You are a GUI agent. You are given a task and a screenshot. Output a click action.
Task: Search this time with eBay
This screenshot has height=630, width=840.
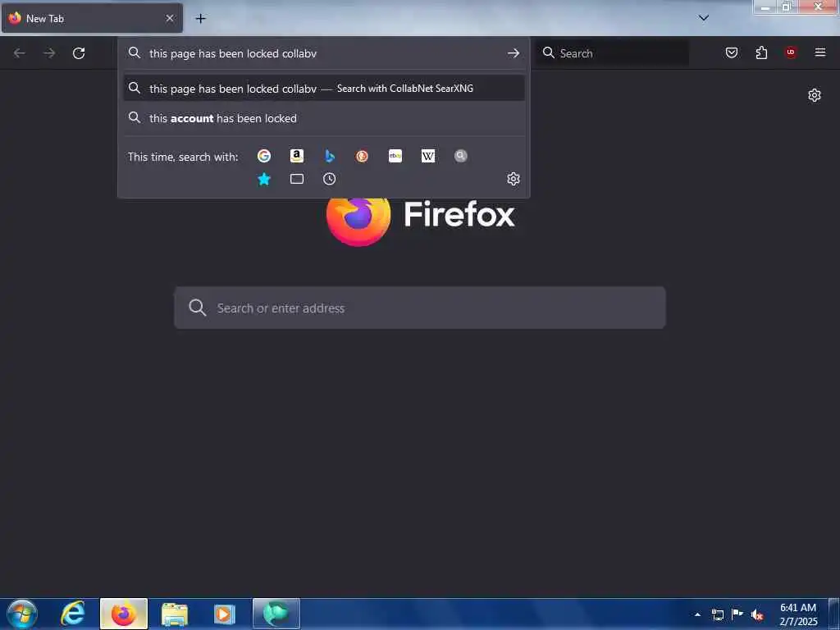tap(395, 156)
